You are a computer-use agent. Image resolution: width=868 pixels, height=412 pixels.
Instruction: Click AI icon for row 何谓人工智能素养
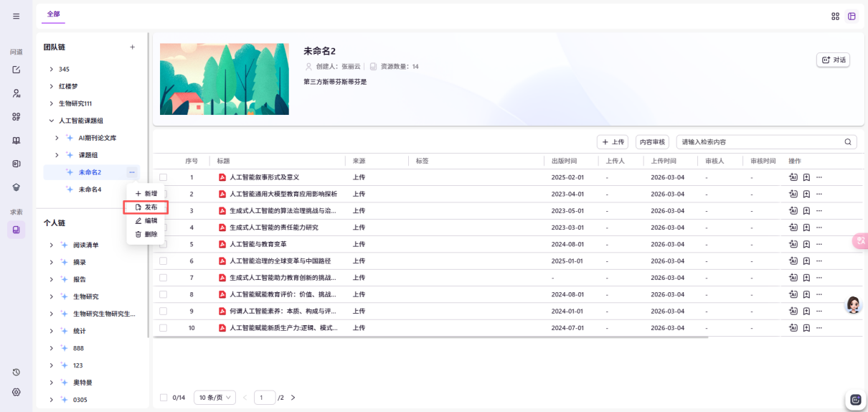click(793, 311)
